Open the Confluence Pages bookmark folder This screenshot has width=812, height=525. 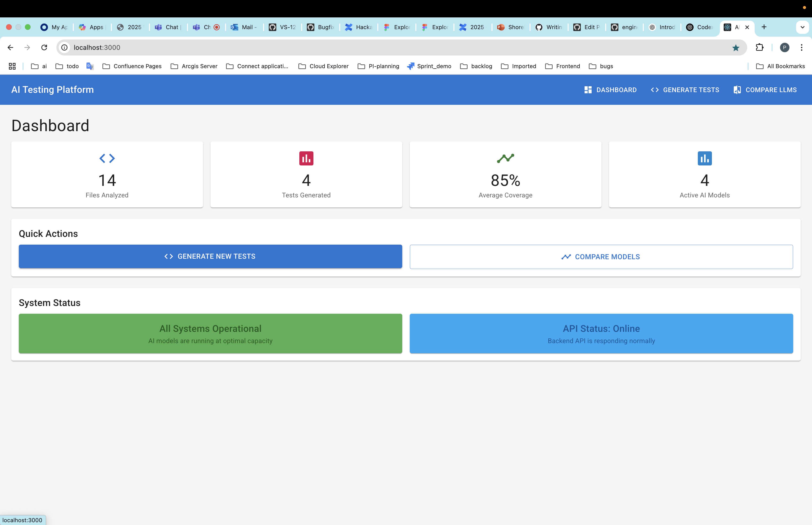pyautogui.click(x=132, y=66)
